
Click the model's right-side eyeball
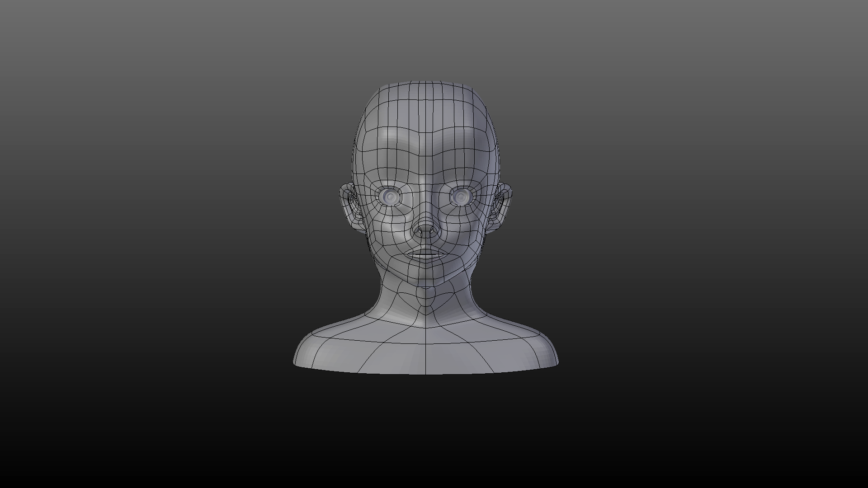click(x=461, y=197)
